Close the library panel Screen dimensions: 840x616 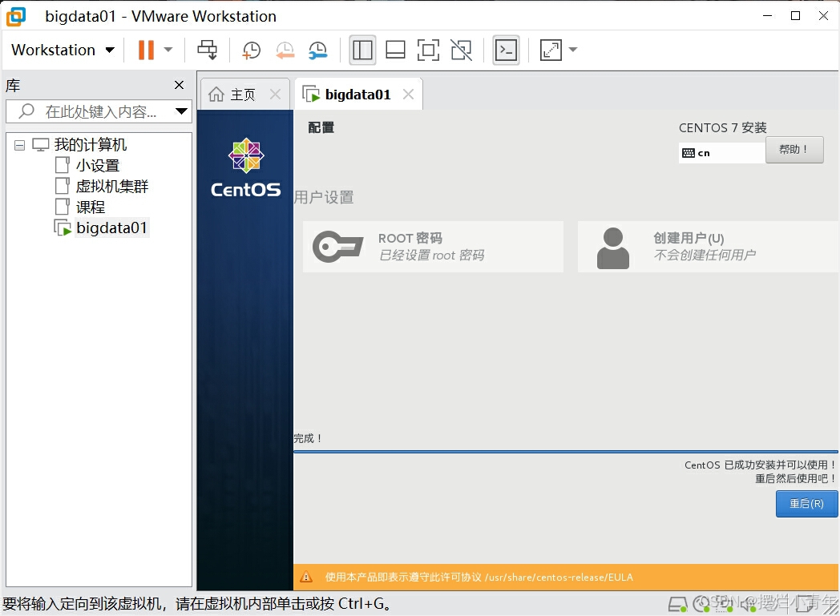179,85
